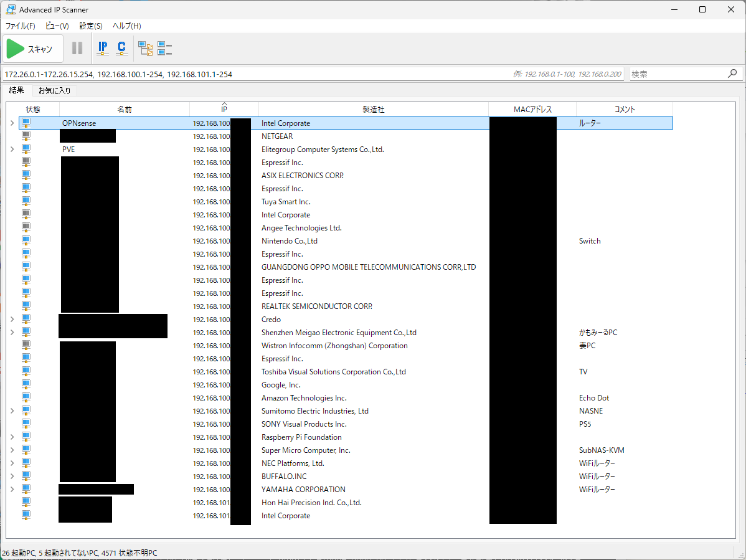This screenshot has width=746, height=560.
Task: Start scan with the green Play button
Action: [x=33, y=49]
